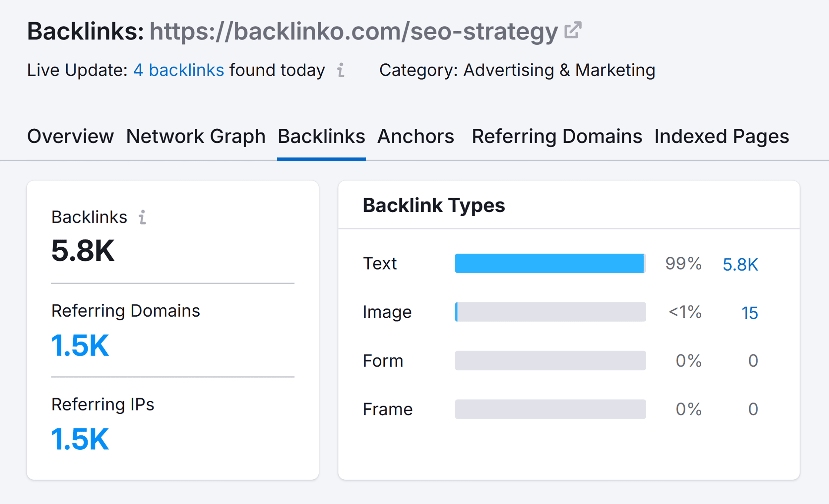The height and width of the screenshot is (504, 829).
Task: Switch to the Indexed Pages tab
Action: (x=721, y=136)
